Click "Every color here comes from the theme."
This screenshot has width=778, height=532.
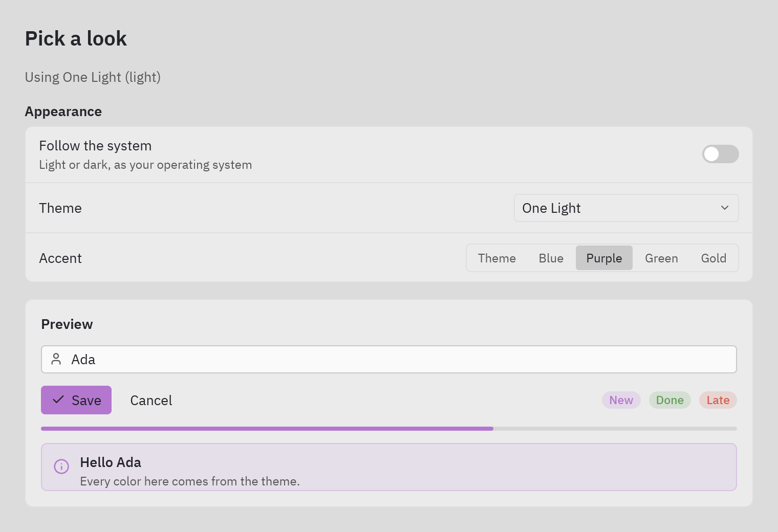tap(190, 481)
